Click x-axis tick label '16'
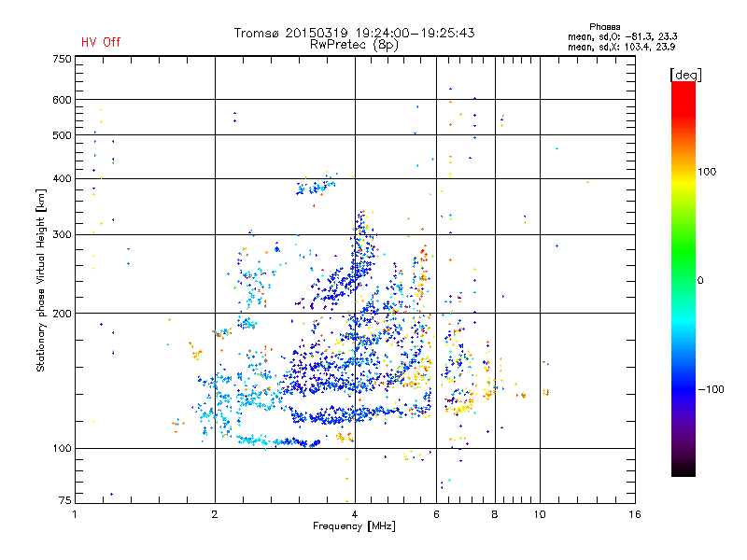The height and width of the screenshot is (560, 747). [x=635, y=514]
